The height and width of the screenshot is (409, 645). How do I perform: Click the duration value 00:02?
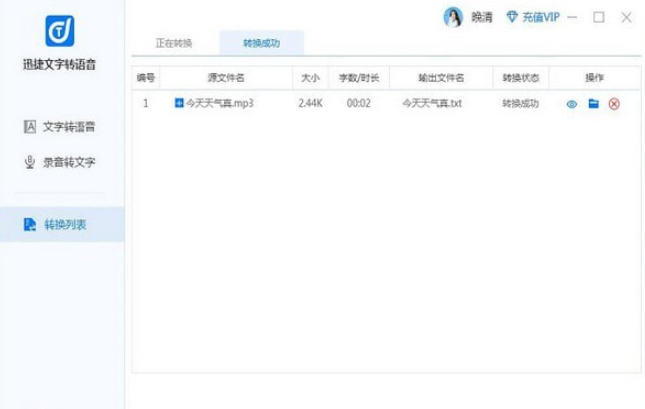[359, 103]
